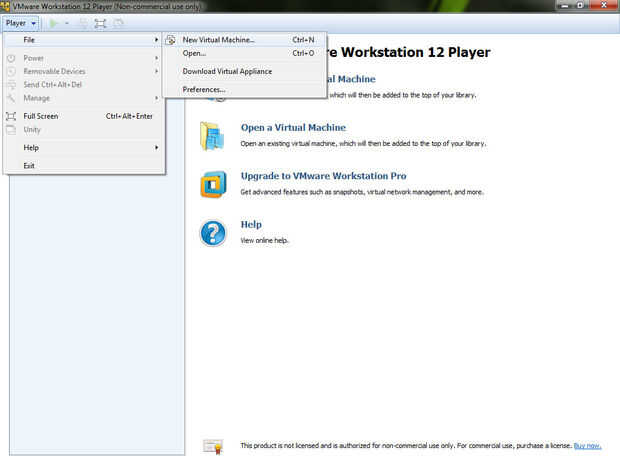This screenshot has height=465, width=620.
Task: Click the VMware Workstation Pro upgrade icon
Action: click(x=213, y=184)
